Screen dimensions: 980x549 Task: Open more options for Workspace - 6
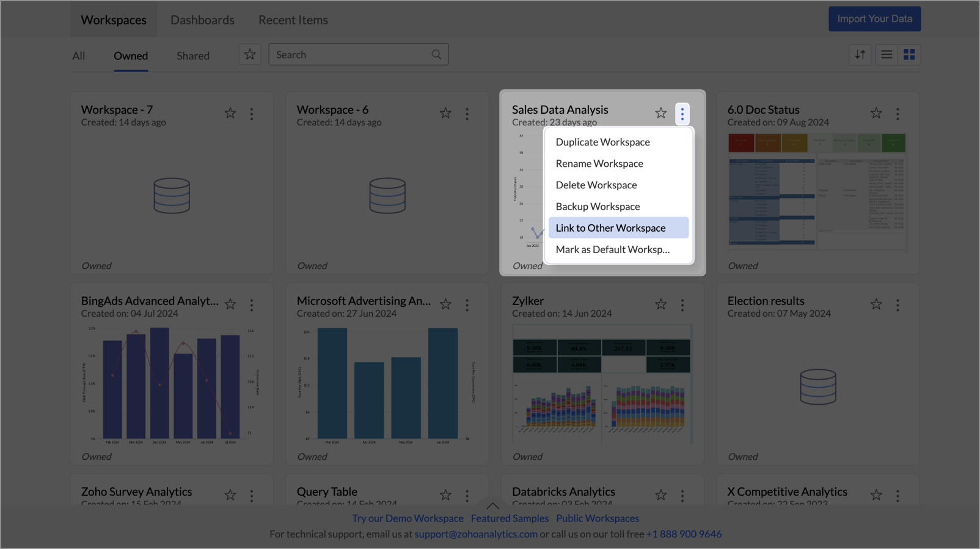coord(467,114)
